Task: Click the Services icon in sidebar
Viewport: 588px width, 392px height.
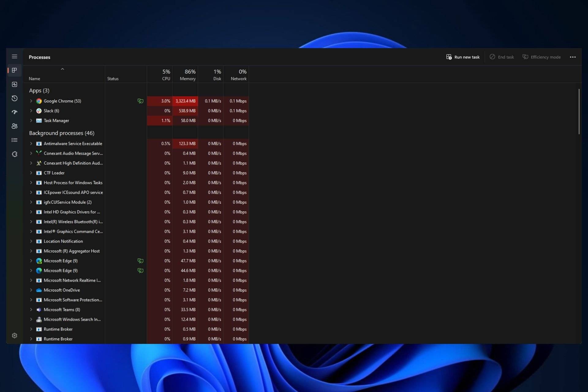Action: pyautogui.click(x=14, y=153)
